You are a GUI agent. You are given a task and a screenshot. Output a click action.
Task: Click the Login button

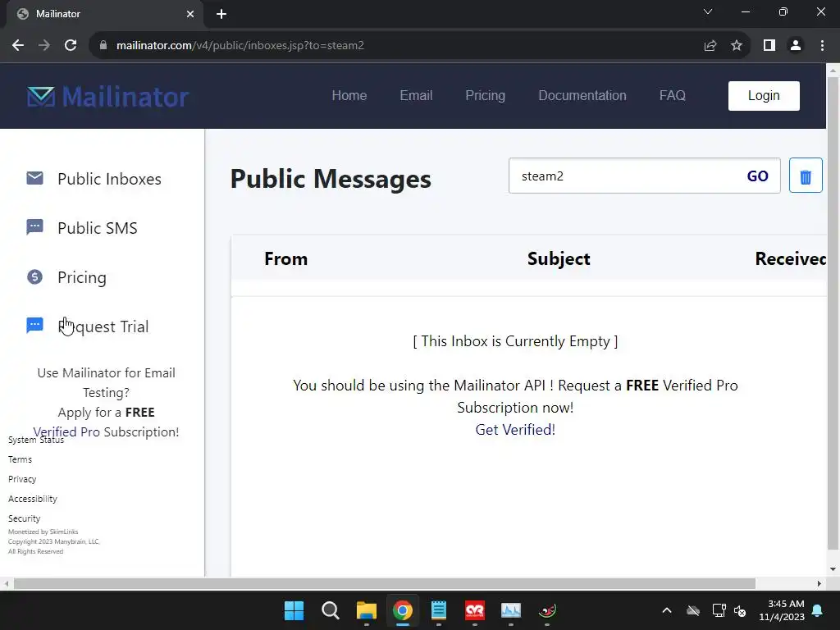point(764,96)
